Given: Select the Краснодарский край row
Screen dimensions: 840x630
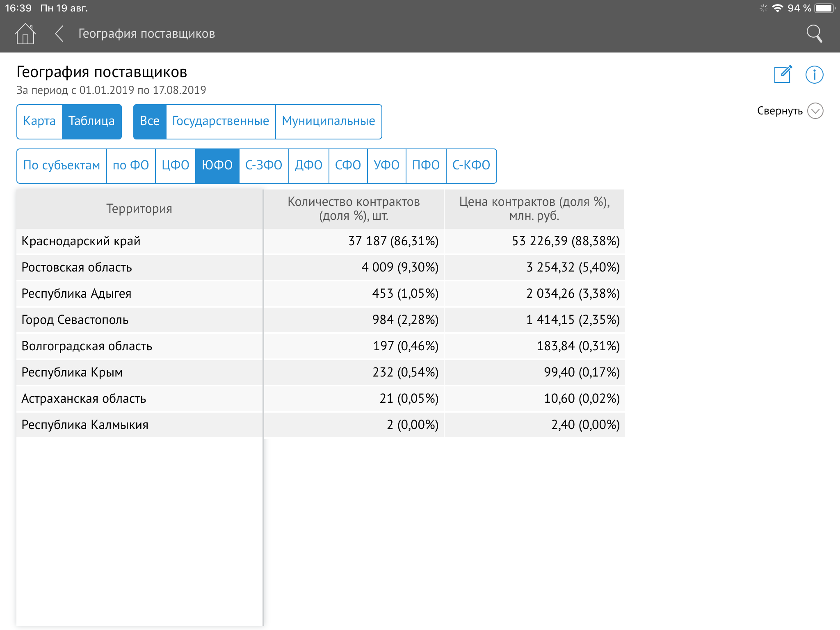Looking at the screenshot, I should pos(139,241).
